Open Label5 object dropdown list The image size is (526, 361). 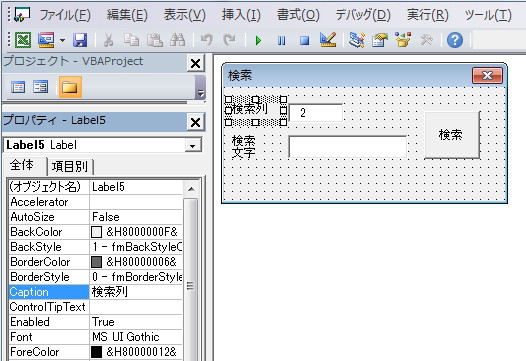click(x=193, y=146)
